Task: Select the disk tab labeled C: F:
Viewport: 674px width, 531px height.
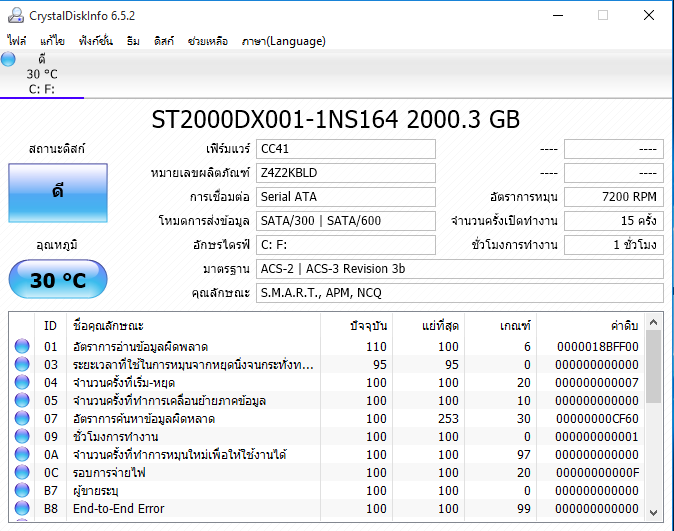Action: click(42, 74)
